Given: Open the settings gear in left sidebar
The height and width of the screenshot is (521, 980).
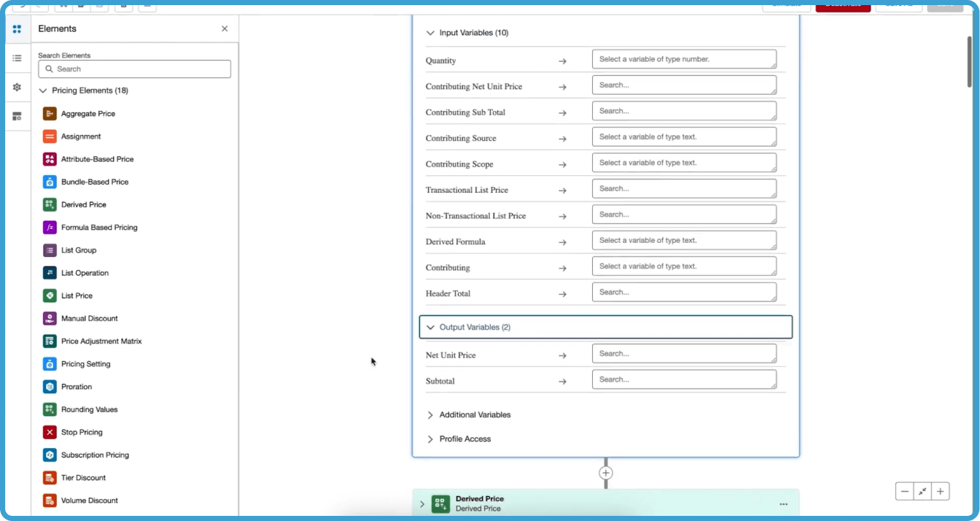Looking at the screenshot, I should 16,87.
